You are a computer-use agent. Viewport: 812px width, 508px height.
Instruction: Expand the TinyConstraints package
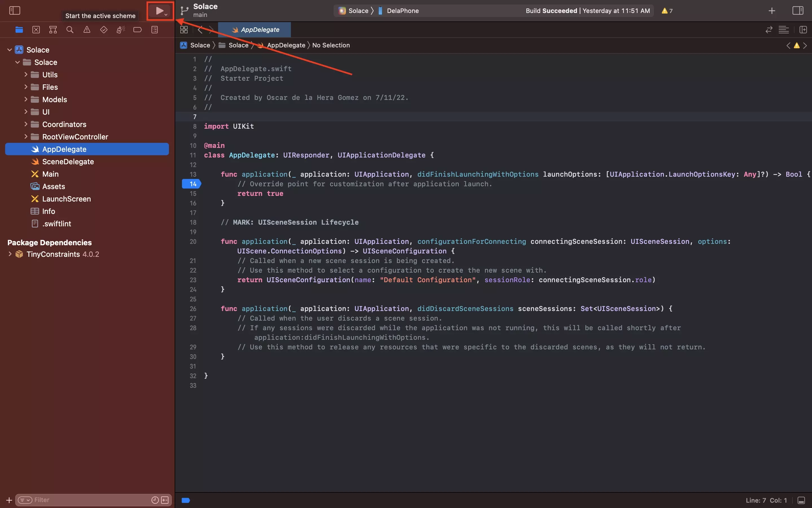[10, 254]
